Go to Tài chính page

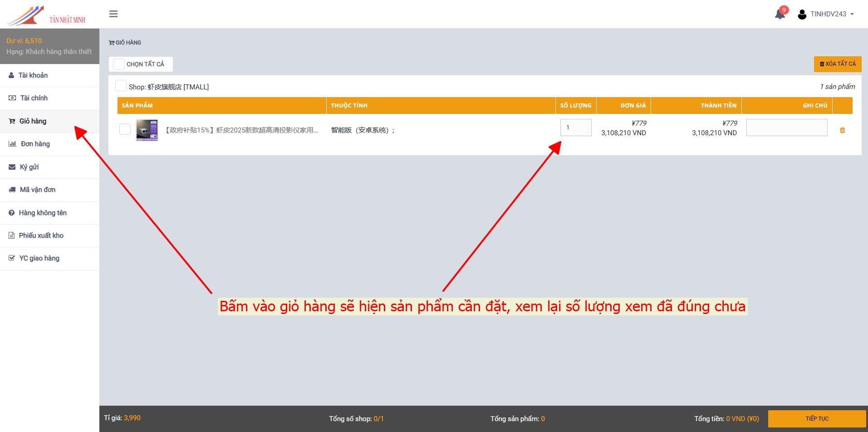click(x=34, y=98)
